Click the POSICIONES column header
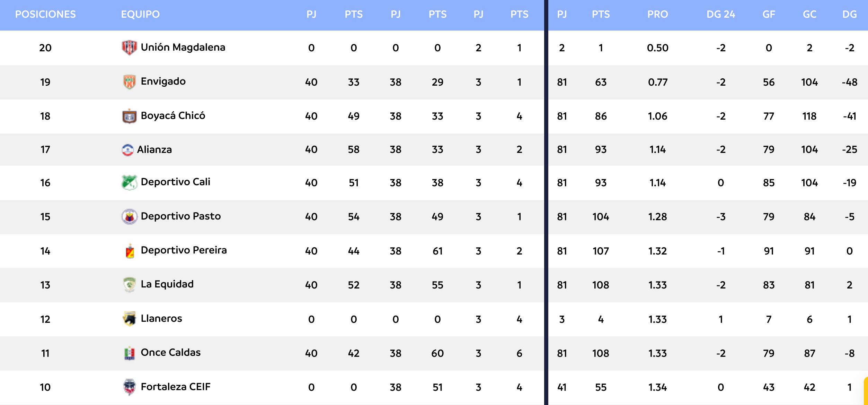Image resolution: width=868 pixels, height=405 pixels. click(x=45, y=14)
